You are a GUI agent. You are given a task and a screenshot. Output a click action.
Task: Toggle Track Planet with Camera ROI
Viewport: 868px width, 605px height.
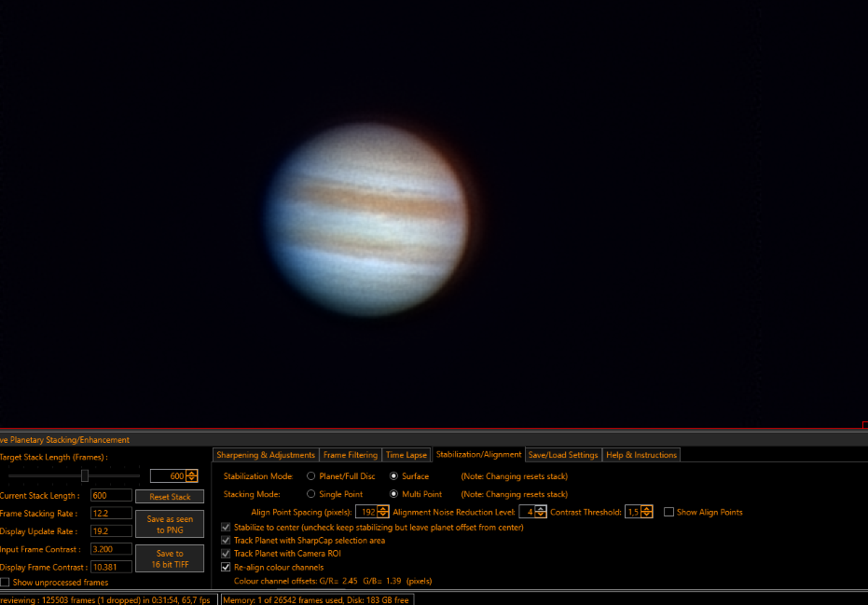[226, 554]
